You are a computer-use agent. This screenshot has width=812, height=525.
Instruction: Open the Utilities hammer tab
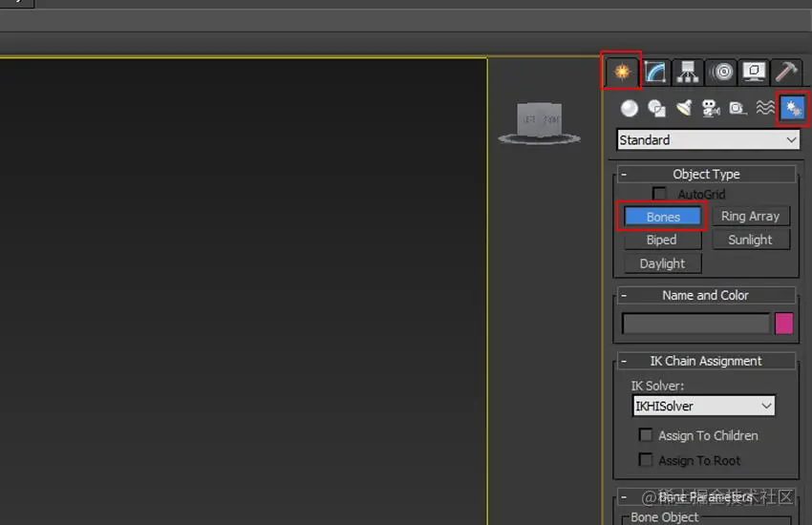(x=786, y=72)
